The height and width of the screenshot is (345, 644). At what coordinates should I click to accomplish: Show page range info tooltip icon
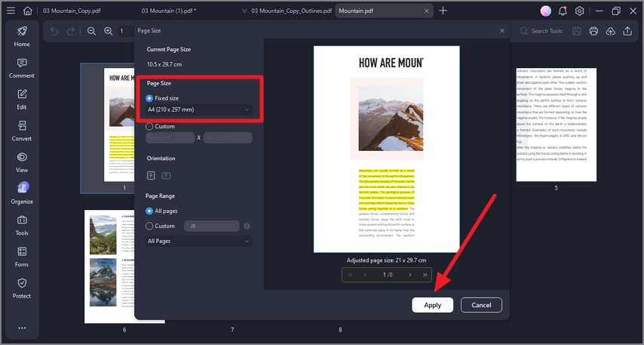[x=247, y=226]
